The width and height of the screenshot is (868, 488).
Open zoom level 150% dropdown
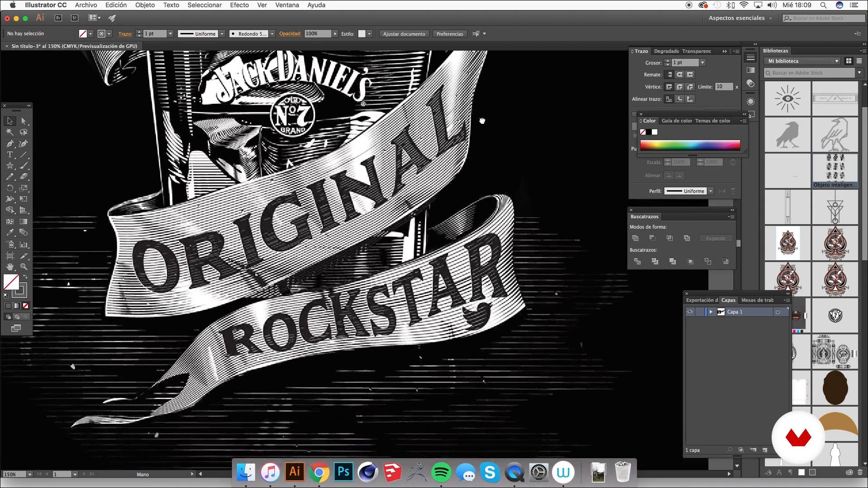pyautogui.click(x=30, y=474)
